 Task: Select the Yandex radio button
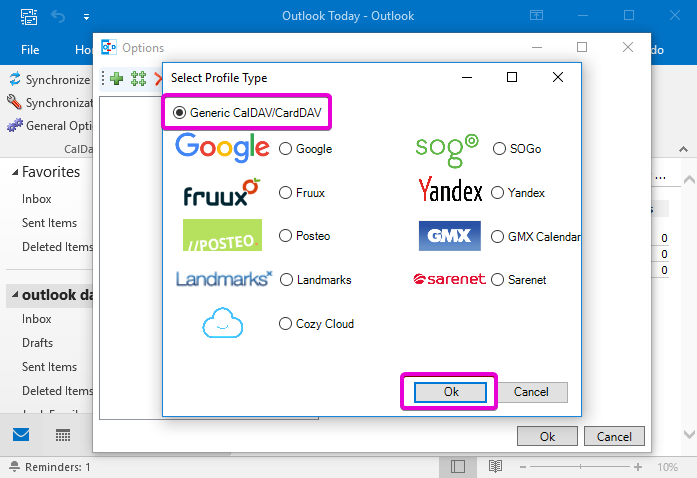497,193
